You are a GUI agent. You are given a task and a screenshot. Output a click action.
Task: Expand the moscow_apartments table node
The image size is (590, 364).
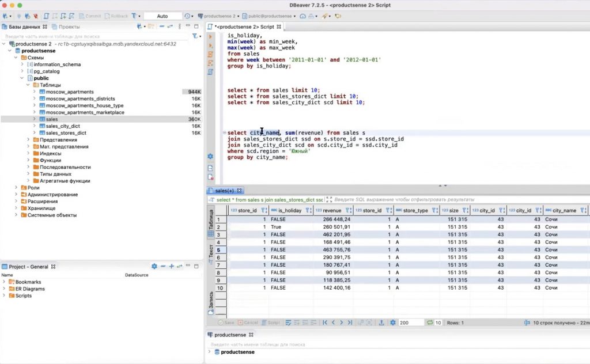[34, 92]
